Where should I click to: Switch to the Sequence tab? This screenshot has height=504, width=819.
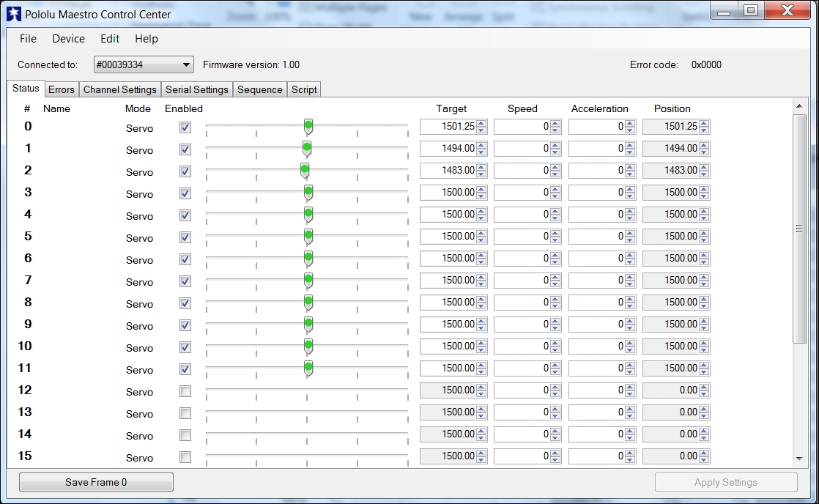pos(259,89)
